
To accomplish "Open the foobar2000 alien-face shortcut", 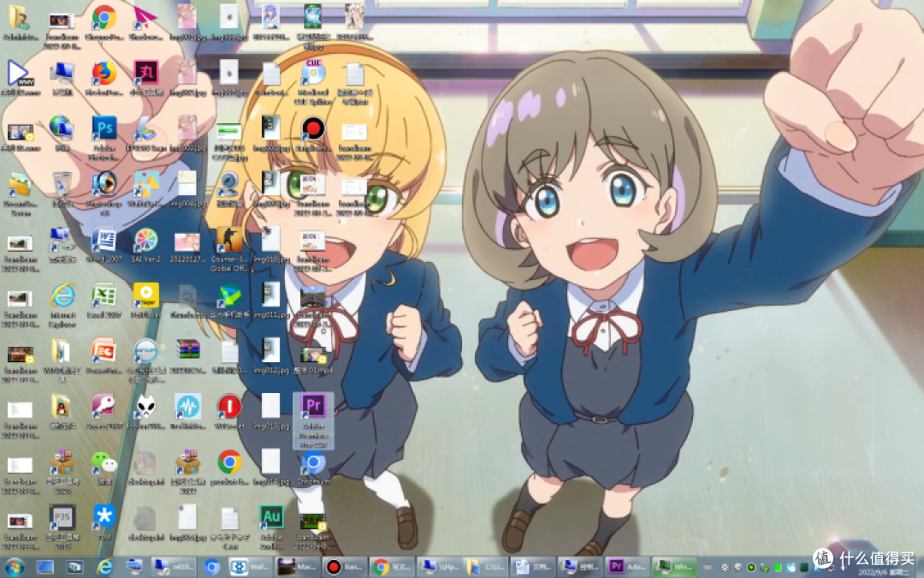I will 145,412.
